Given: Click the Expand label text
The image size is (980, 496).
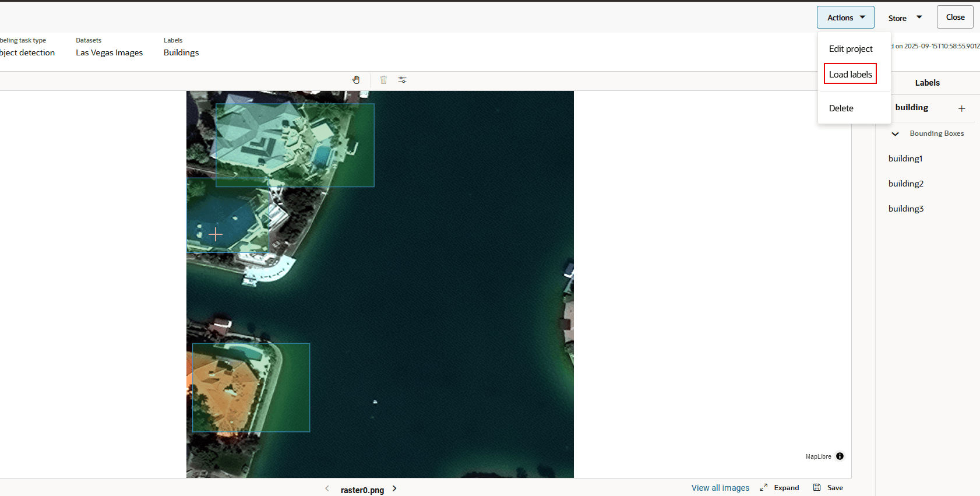Looking at the screenshot, I should (787, 488).
